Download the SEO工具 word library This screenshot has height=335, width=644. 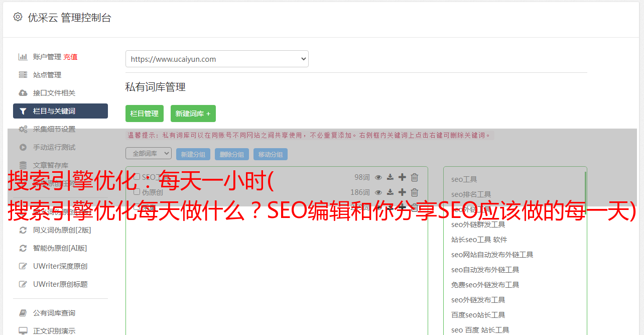tap(390, 177)
